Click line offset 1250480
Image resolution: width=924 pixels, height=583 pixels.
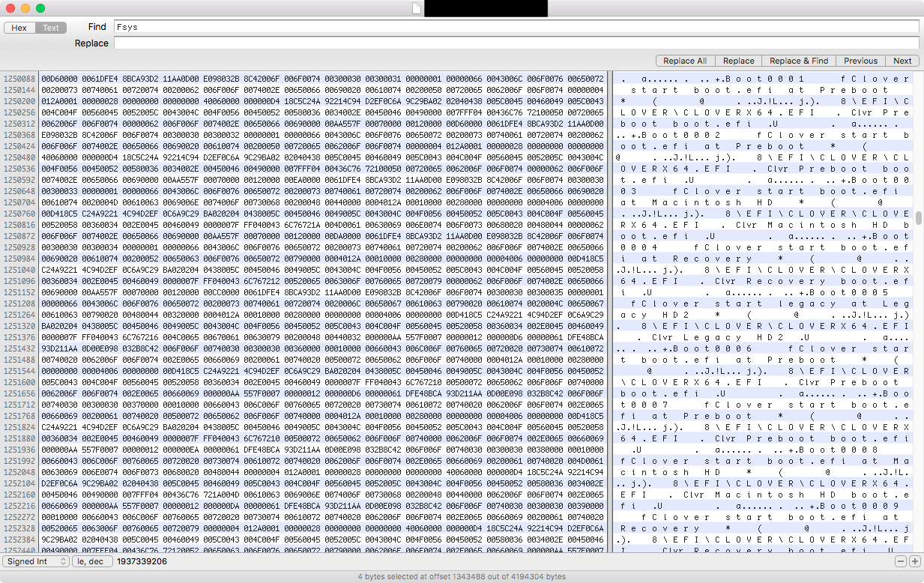pos(19,157)
